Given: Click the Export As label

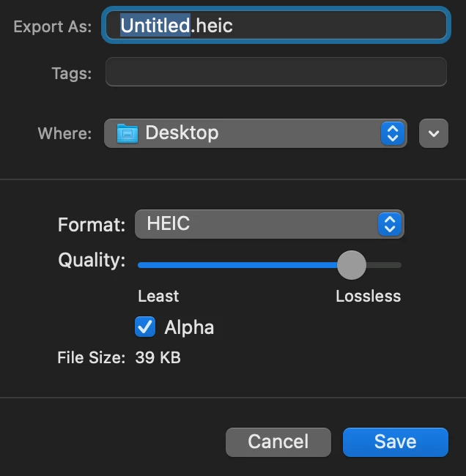Looking at the screenshot, I should [53, 26].
